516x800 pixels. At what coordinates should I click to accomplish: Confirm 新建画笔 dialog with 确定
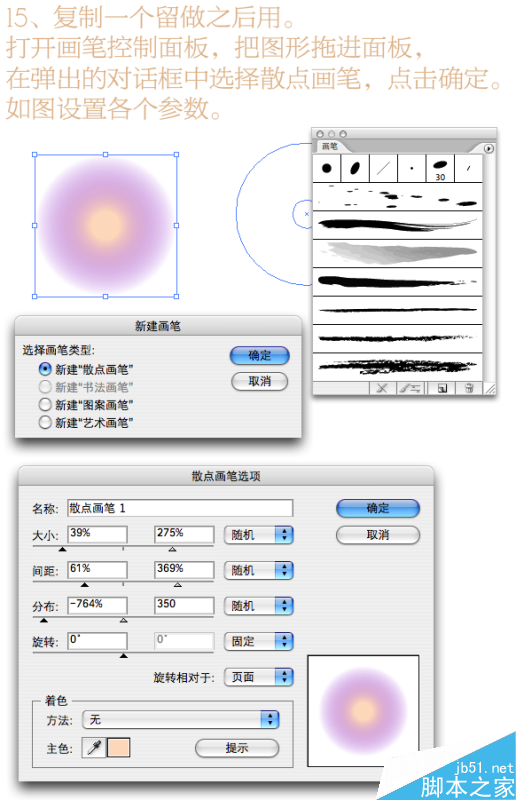[260, 356]
